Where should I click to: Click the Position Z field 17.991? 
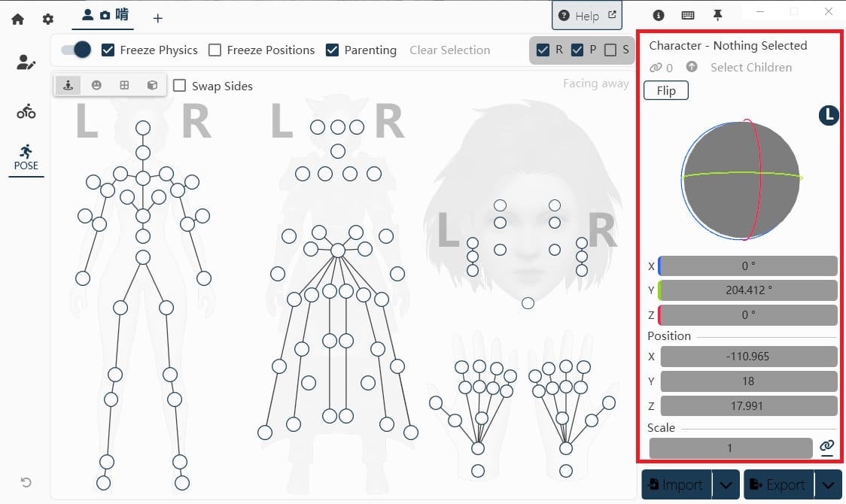click(x=749, y=406)
